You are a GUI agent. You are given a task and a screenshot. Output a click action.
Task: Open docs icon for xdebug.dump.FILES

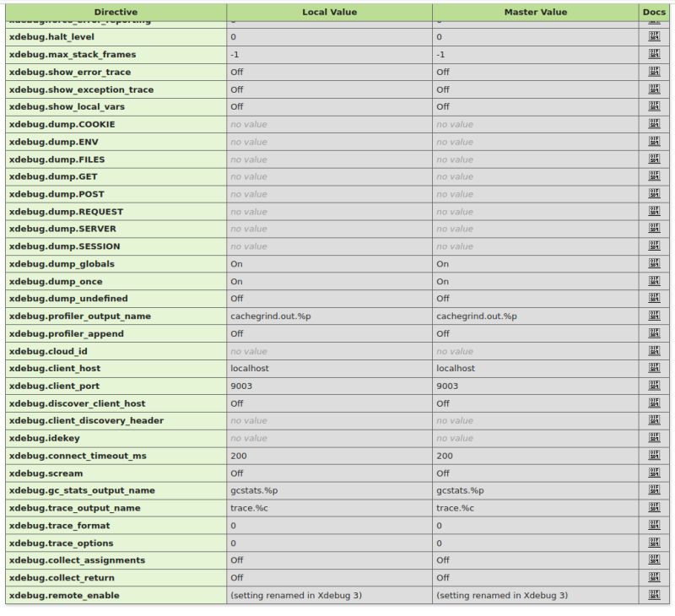click(654, 159)
